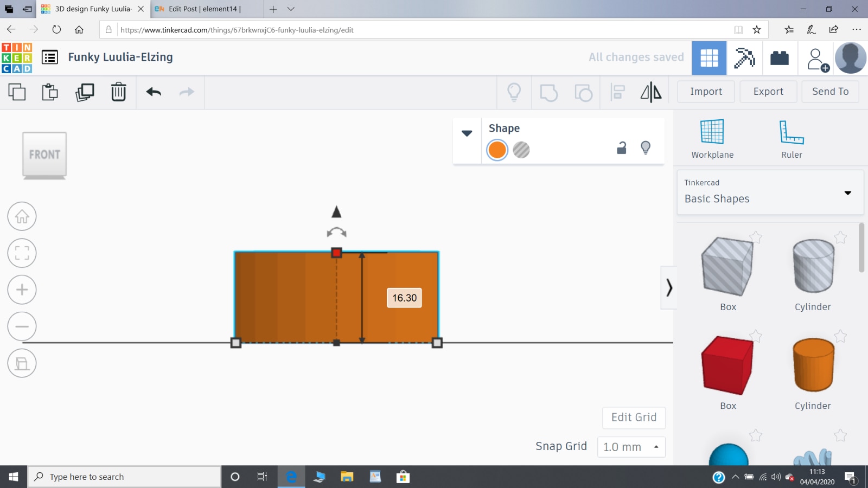Open the Align tool
The height and width of the screenshot is (488, 868).
617,92
